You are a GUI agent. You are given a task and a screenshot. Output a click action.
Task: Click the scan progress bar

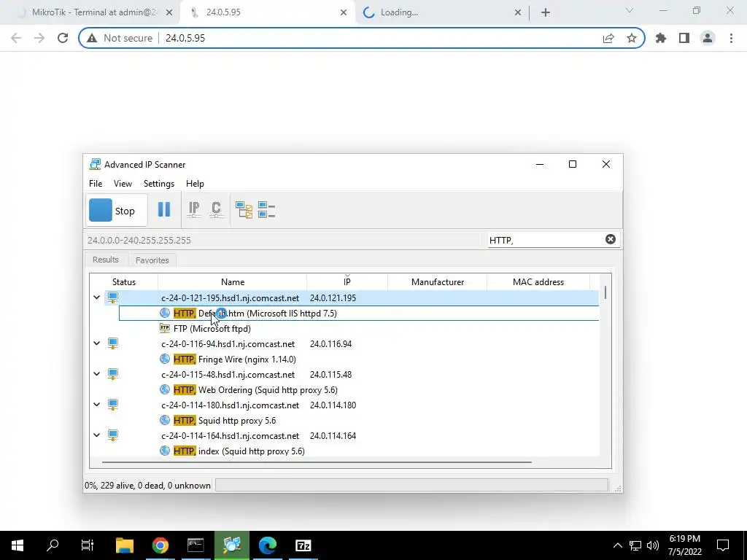click(x=411, y=485)
